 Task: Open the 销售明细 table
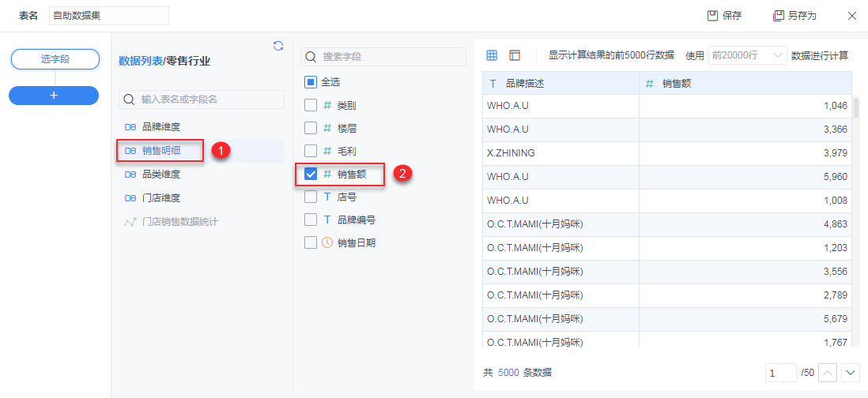[160, 150]
